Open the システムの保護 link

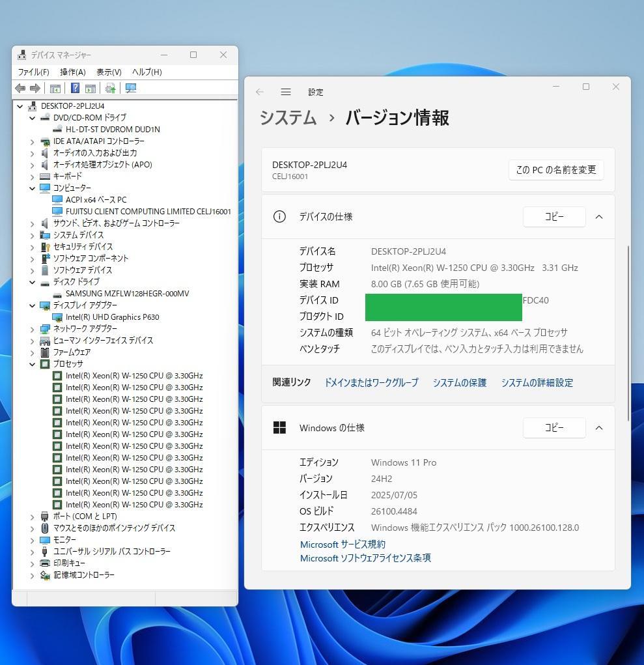click(x=461, y=382)
